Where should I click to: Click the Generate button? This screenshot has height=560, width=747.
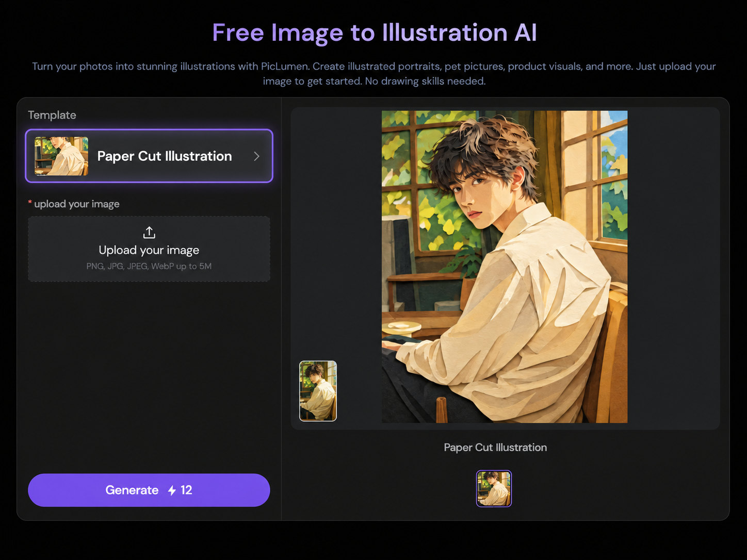[x=149, y=490]
